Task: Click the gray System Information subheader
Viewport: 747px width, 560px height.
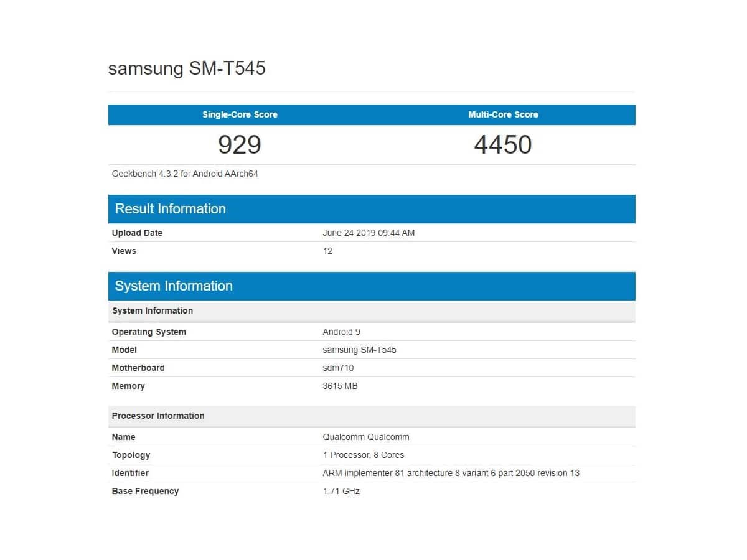Action: [372, 310]
